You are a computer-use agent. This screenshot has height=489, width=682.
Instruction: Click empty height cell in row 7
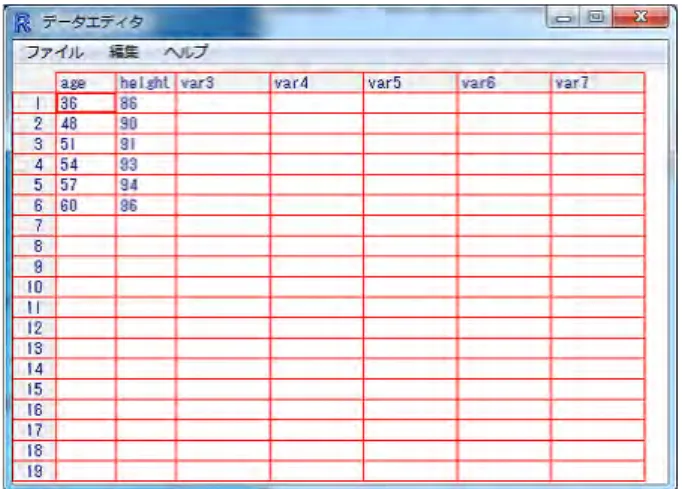[x=146, y=226]
